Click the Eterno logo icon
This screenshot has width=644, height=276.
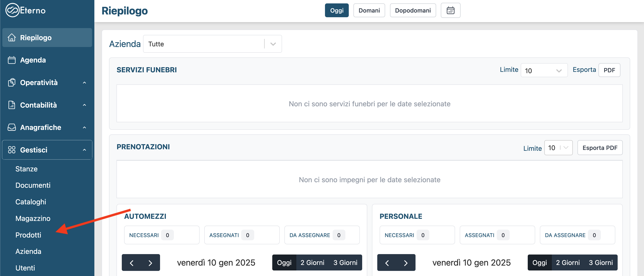(x=12, y=10)
